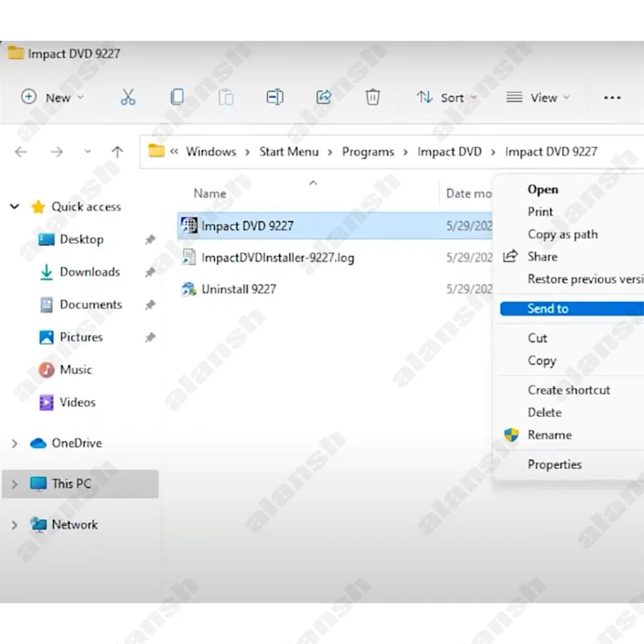This screenshot has height=644, width=644.
Task: Open the See more ellipsis menu
Action: [x=612, y=98]
